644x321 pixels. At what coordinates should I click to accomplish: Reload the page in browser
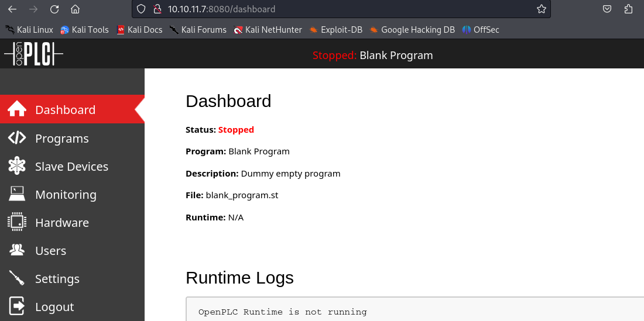pos(54,9)
